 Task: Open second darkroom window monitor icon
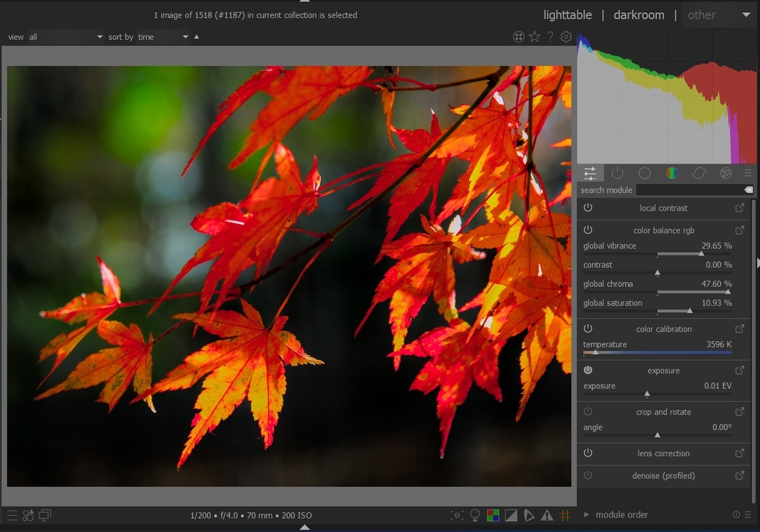[x=44, y=516]
